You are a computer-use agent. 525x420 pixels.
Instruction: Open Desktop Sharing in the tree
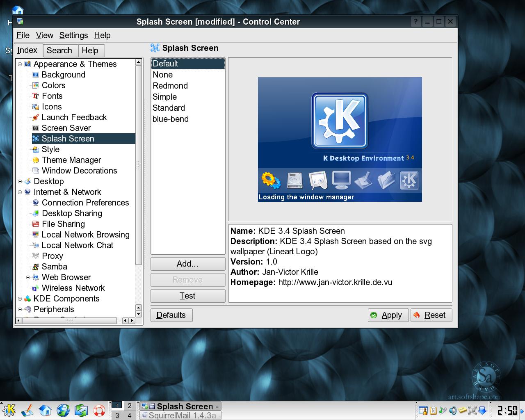tap(72, 213)
